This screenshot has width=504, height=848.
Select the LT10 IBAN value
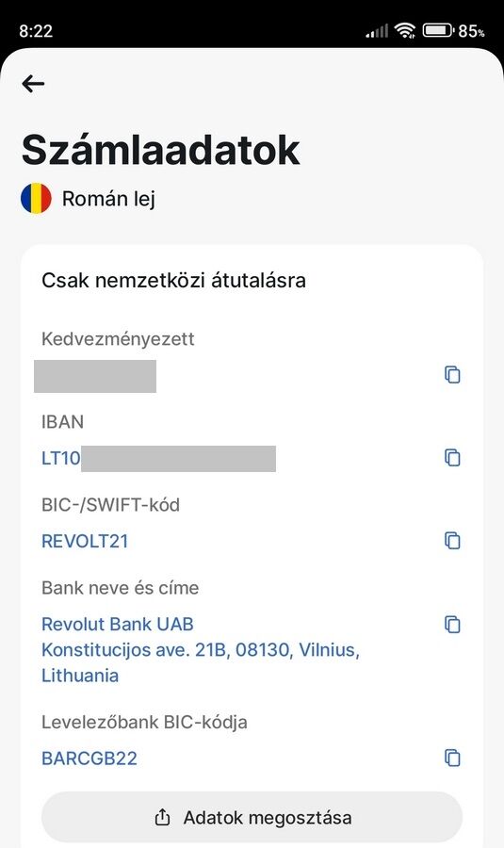[158, 459]
